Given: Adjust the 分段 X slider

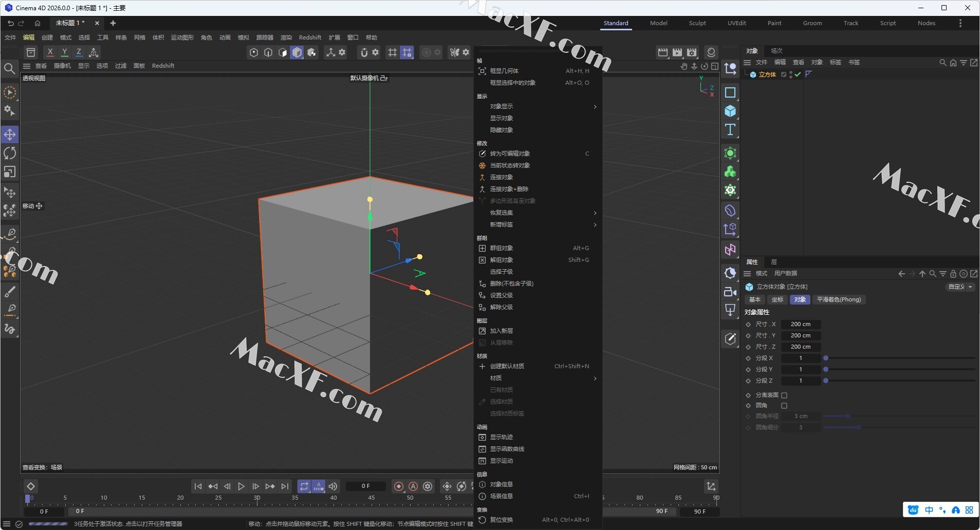Looking at the screenshot, I should pyautogui.click(x=900, y=358).
